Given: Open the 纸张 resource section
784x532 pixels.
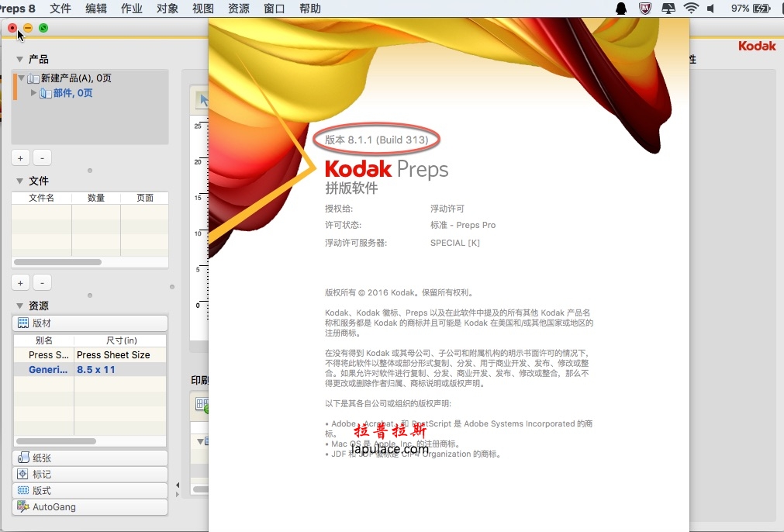Looking at the screenshot, I should coord(90,458).
